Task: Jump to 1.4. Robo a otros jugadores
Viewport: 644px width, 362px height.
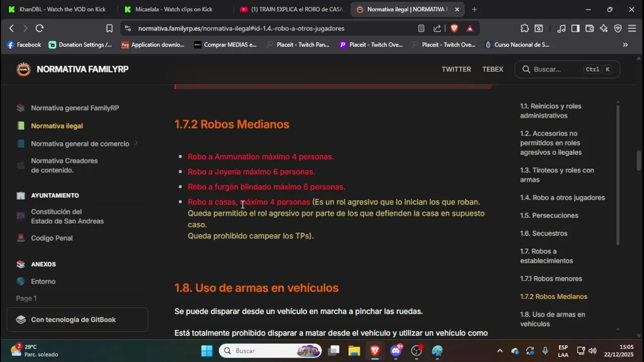Action: [x=562, y=198]
